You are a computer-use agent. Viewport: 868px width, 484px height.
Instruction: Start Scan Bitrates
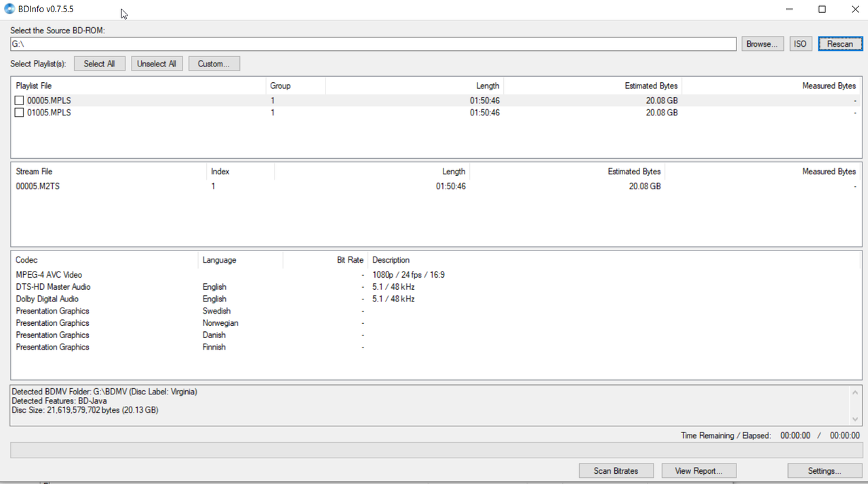(x=617, y=470)
